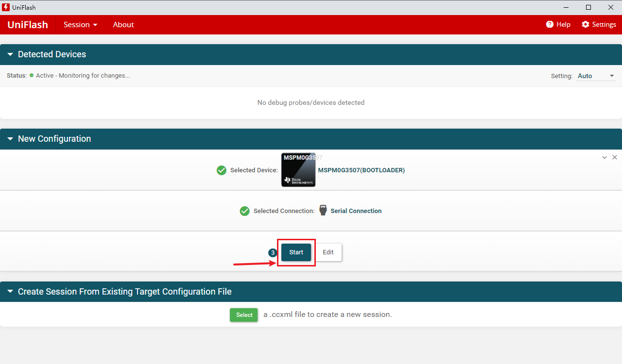Click 'a .ccxml file to create a new session.' text
The image size is (622, 364).
pyautogui.click(x=328, y=314)
